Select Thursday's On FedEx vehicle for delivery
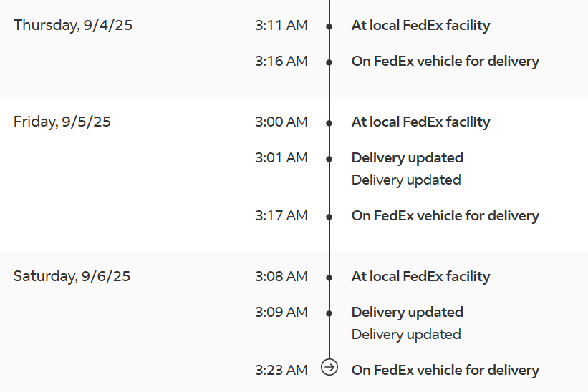This screenshot has width=588, height=392. click(445, 61)
